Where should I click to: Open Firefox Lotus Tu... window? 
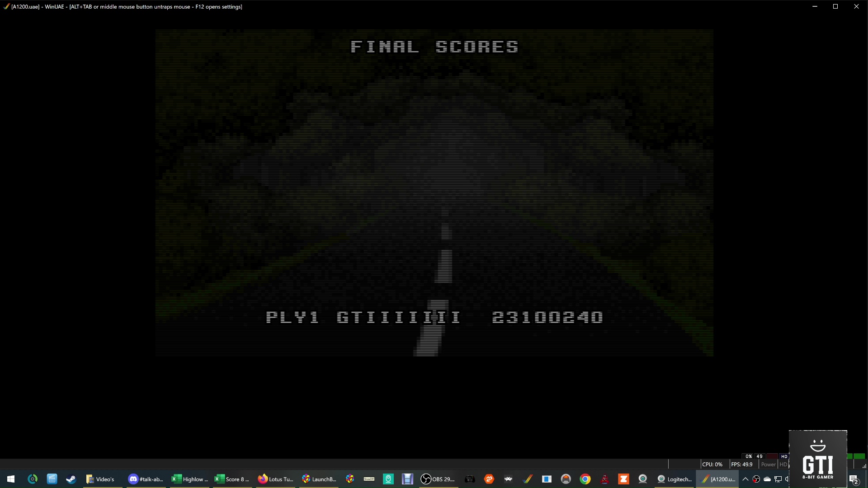[x=276, y=479]
